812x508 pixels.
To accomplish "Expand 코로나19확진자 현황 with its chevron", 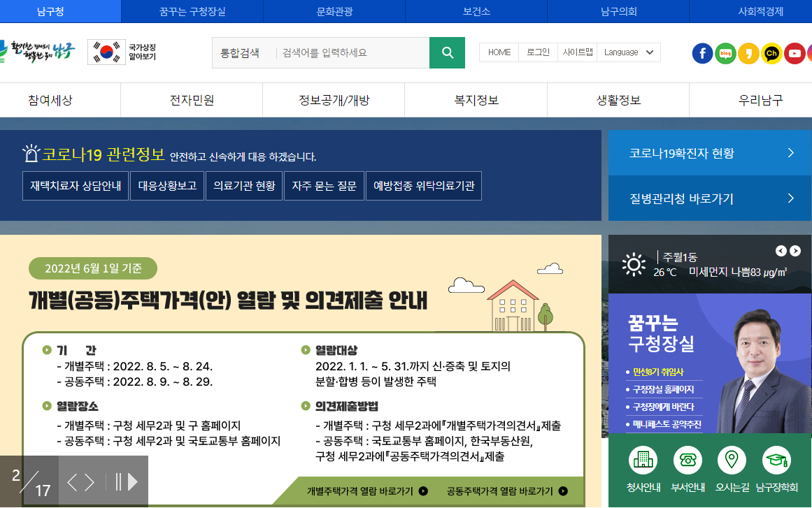I will click(x=791, y=152).
